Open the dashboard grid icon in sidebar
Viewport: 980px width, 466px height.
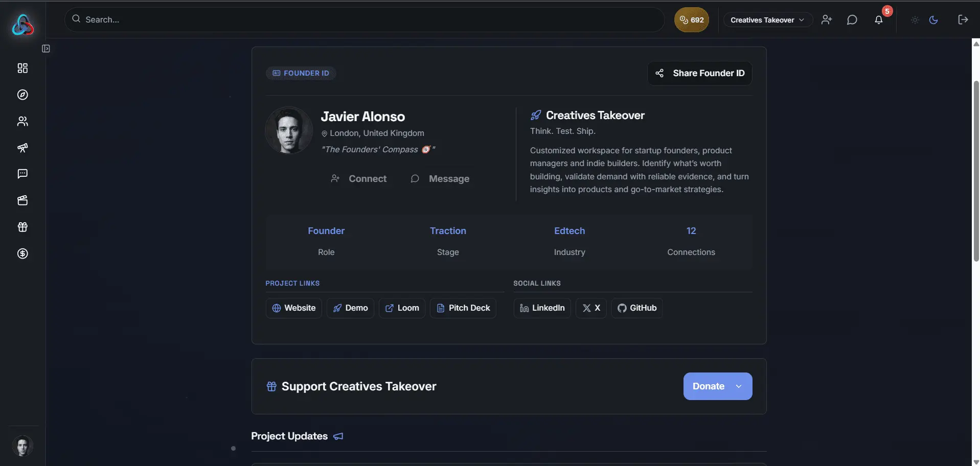(x=22, y=68)
